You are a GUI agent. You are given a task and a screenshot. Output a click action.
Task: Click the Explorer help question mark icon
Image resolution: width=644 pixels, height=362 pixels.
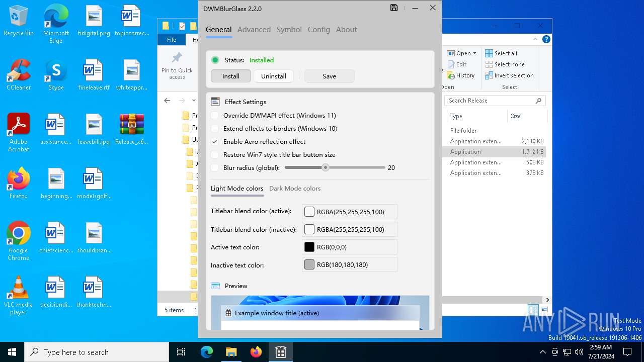(546, 39)
